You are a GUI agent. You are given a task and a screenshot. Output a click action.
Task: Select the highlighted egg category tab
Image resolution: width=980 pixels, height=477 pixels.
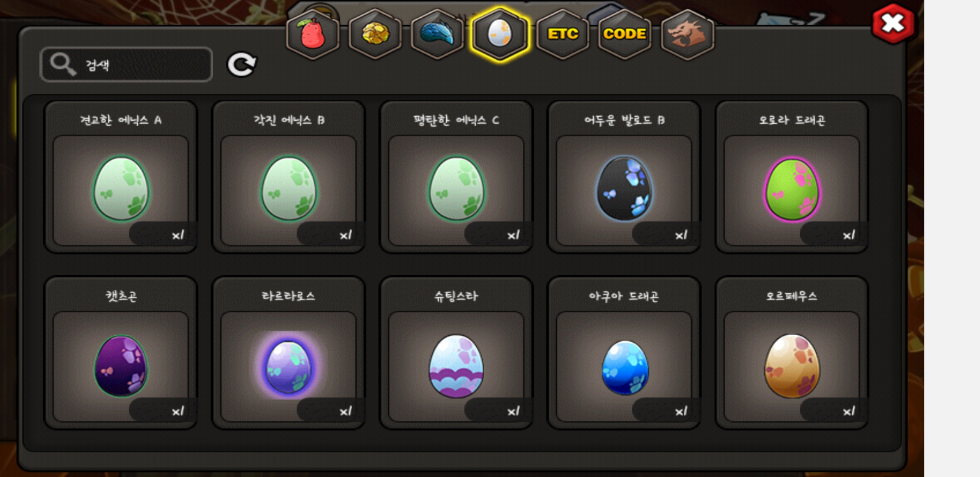tap(499, 34)
